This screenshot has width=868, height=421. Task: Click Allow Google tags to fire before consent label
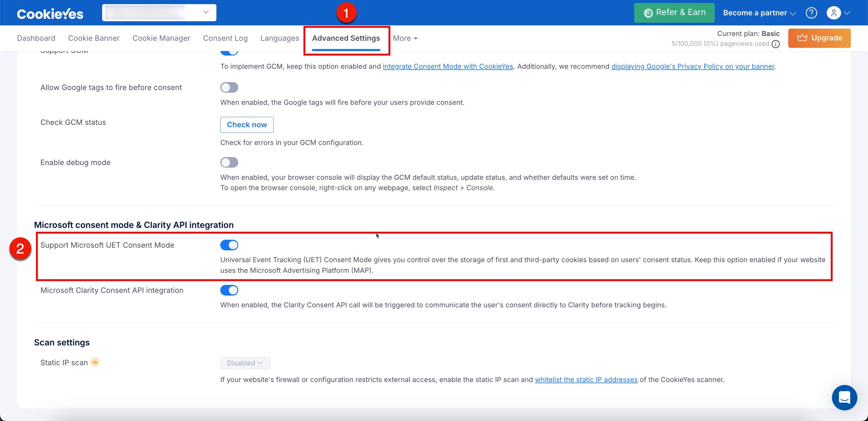pos(111,87)
